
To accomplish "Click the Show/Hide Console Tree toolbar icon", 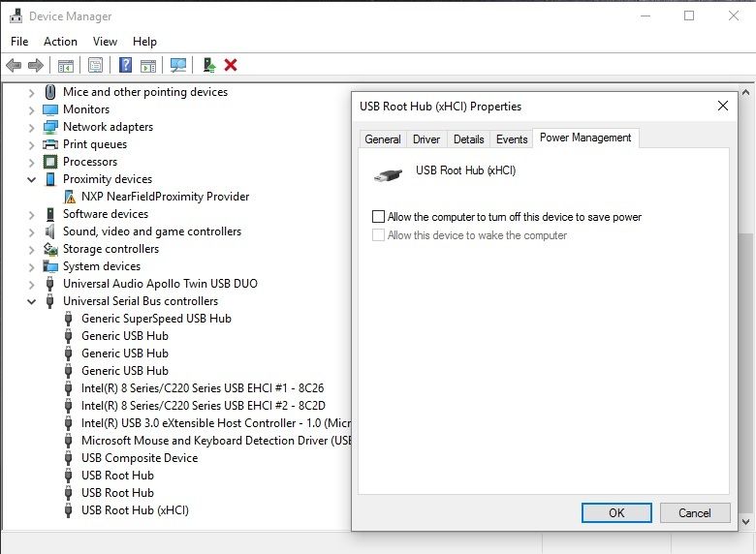I will [66, 65].
